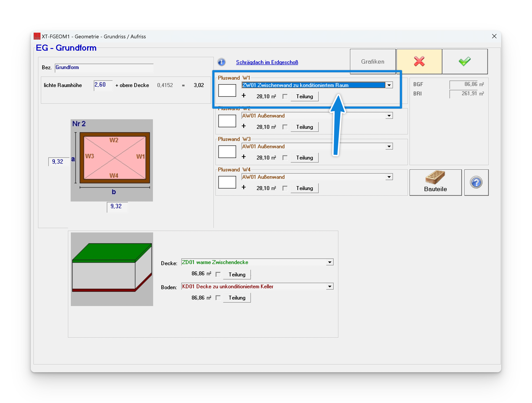Confirm with the green checkmark button
Image resolution: width=532 pixels, height=403 pixels.
pyautogui.click(x=464, y=61)
